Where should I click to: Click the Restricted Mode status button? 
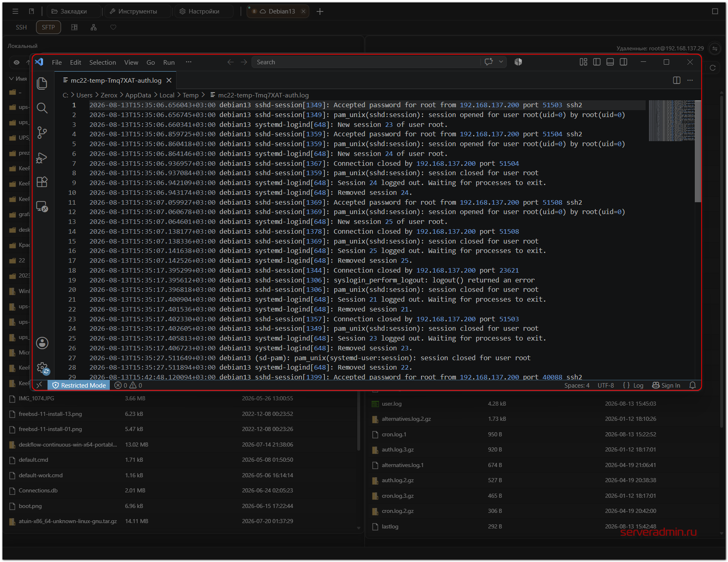(79, 385)
